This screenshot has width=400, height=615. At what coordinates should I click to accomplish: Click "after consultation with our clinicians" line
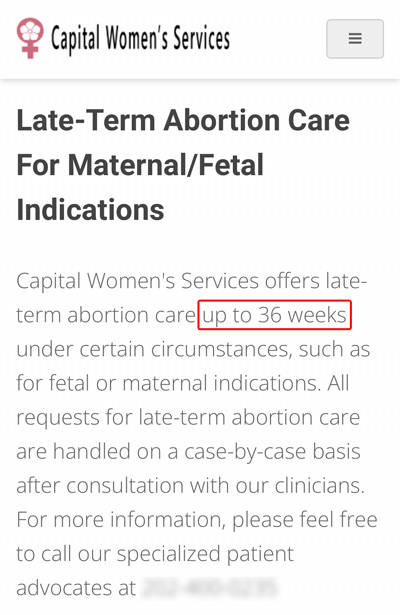(x=191, y=486)
